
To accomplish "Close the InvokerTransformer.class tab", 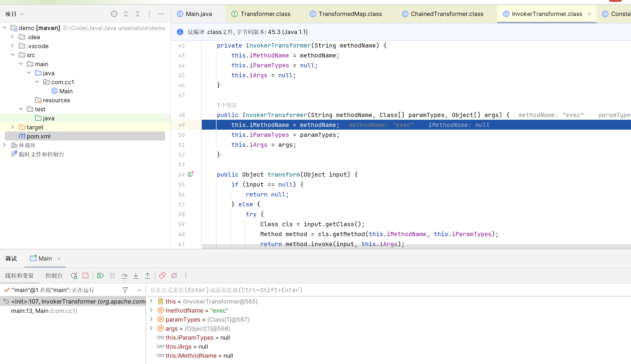I will [x=589, y=14].
